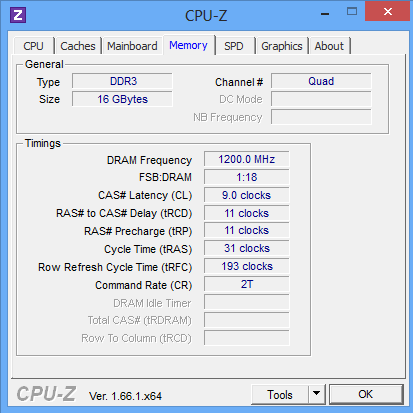Screen dimensions: 413x413
Task: Click the Channel # label
Action: tap(239, 82)
